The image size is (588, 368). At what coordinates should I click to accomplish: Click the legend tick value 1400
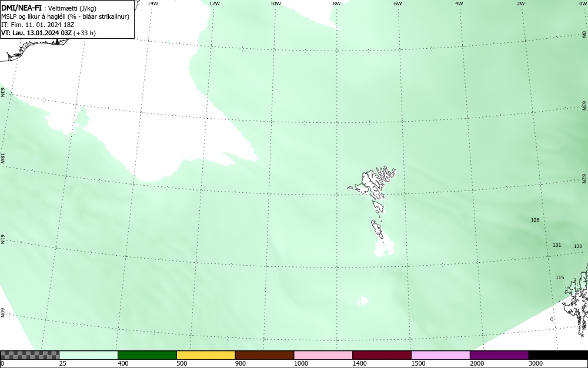click(359, 363)
